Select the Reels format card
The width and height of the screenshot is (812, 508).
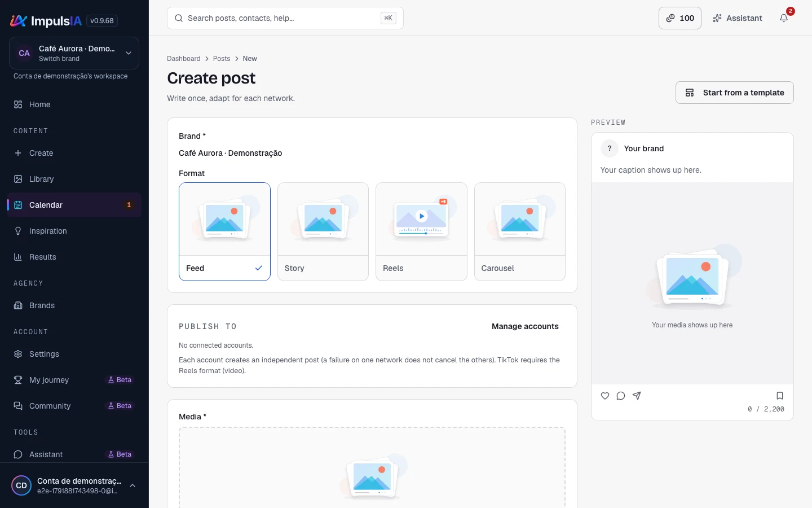[421, 231]
